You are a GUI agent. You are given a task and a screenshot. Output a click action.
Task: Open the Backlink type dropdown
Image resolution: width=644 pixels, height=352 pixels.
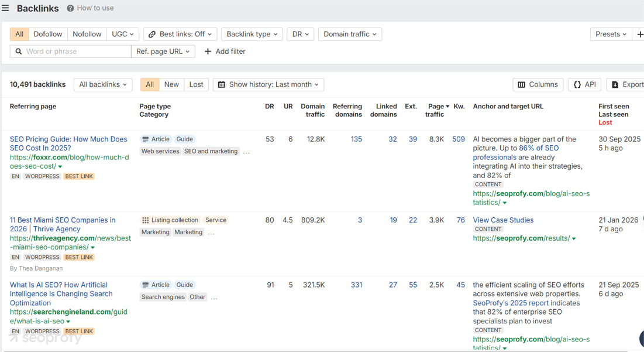point(252,35)
